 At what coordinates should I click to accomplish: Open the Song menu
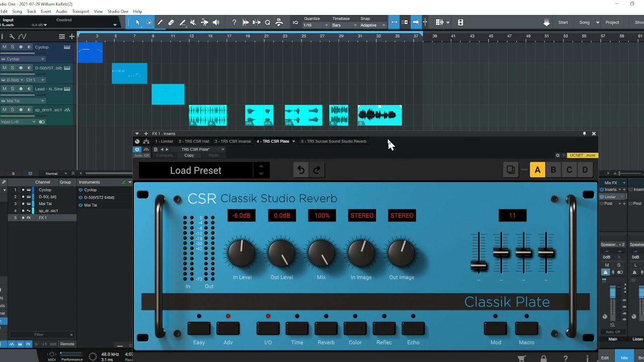coord(17,11)
